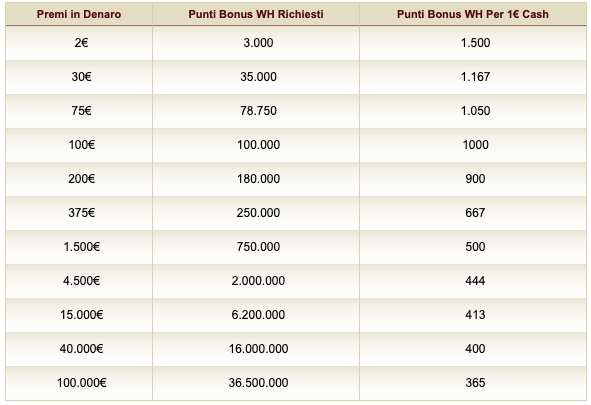Select the 180.000 points cell
591x405 pixels.
pyautogui.click(x=256, y=179)
